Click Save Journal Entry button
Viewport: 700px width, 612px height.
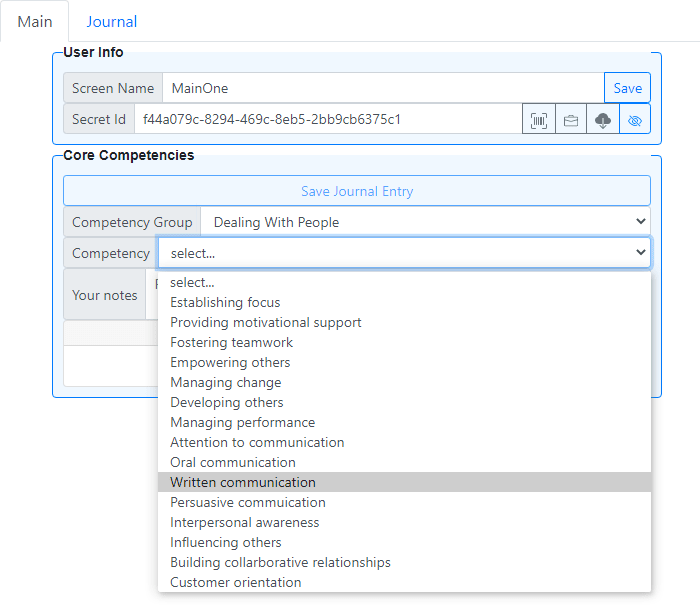[357, 191]
